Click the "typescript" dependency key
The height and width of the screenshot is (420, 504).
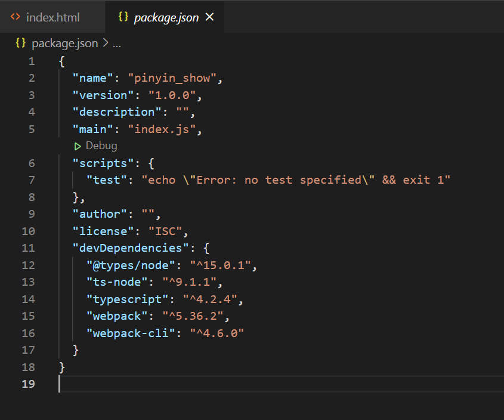coord(127,299)
